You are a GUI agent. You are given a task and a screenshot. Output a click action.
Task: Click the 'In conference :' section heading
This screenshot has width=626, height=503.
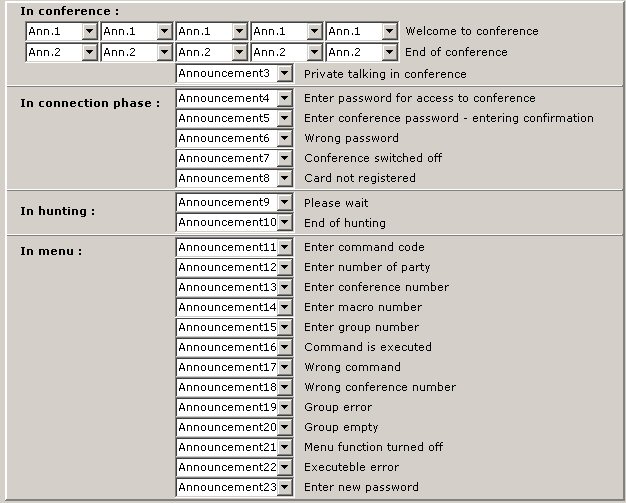[69, 11]
